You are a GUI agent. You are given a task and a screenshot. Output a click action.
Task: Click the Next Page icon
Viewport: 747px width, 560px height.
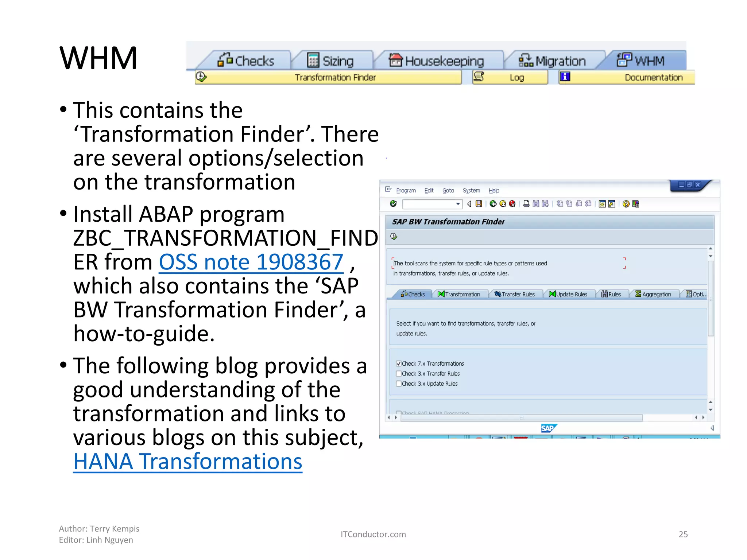[x=578, y=204]
